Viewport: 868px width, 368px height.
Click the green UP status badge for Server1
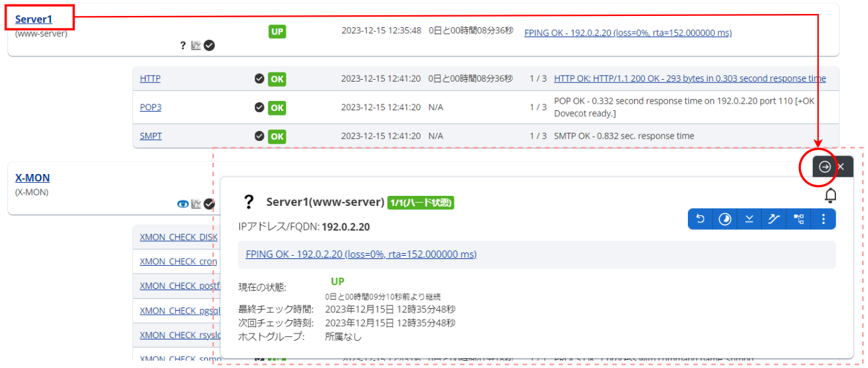[x=277, y=31]
